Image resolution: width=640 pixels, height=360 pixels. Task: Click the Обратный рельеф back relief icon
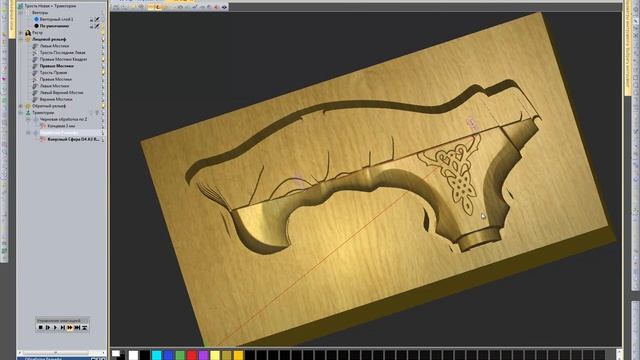click(28, 106)
